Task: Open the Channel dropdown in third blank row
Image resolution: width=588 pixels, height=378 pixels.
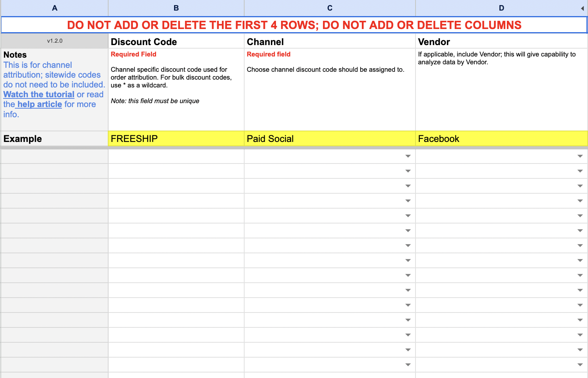Action: [x=408, y=186]
